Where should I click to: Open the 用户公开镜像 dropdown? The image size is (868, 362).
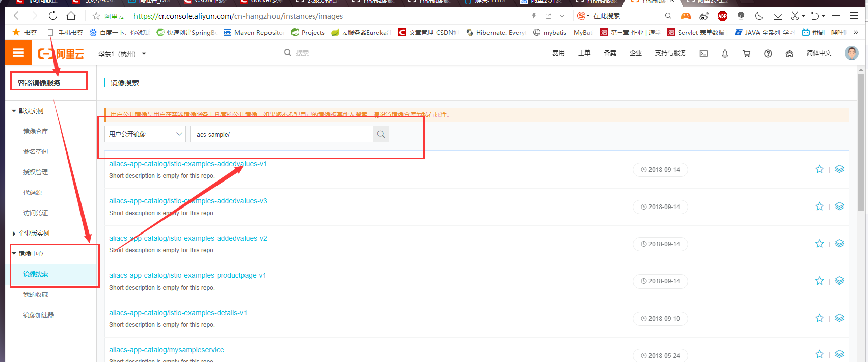145,134
